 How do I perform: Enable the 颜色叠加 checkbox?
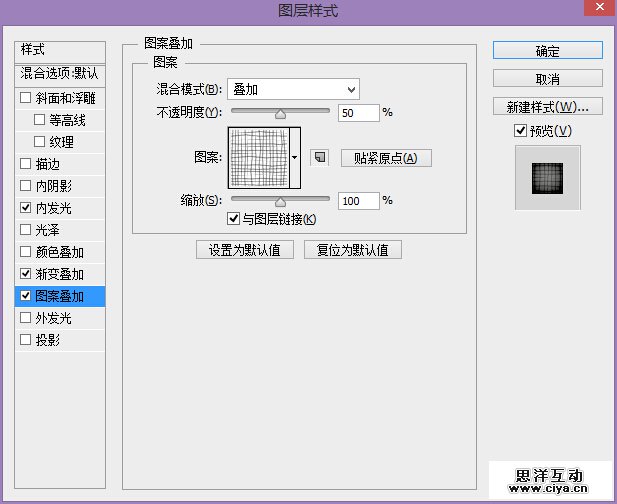(26, 251)
